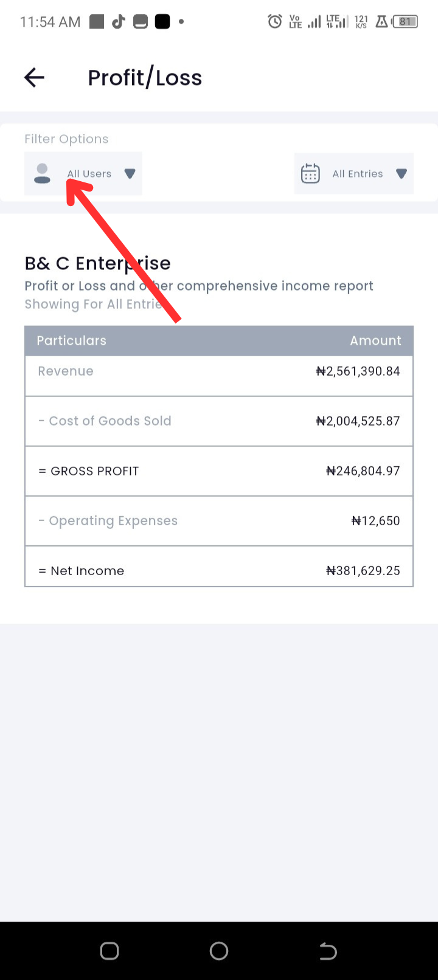Select the Revenue row

click(x=219, y=376)
